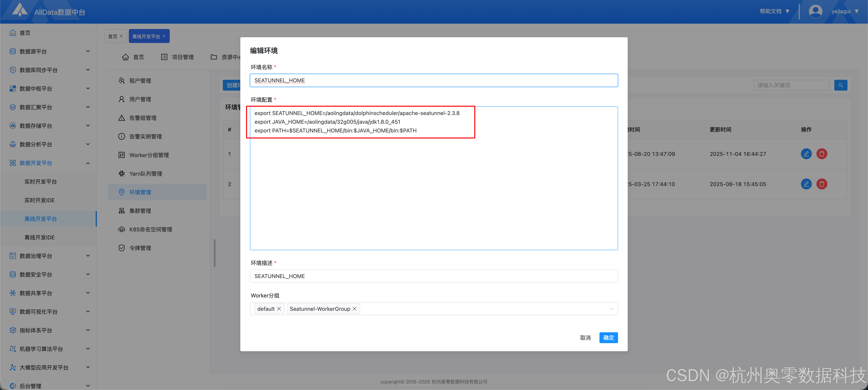Remove the Seatunnel-WorkerGroup tag

click(355, 308)
